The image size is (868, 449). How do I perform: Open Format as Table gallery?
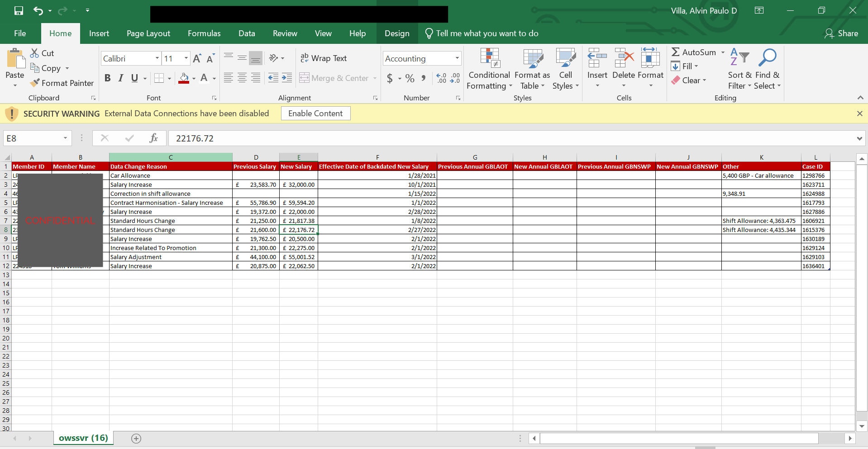[x=533, y=69]
